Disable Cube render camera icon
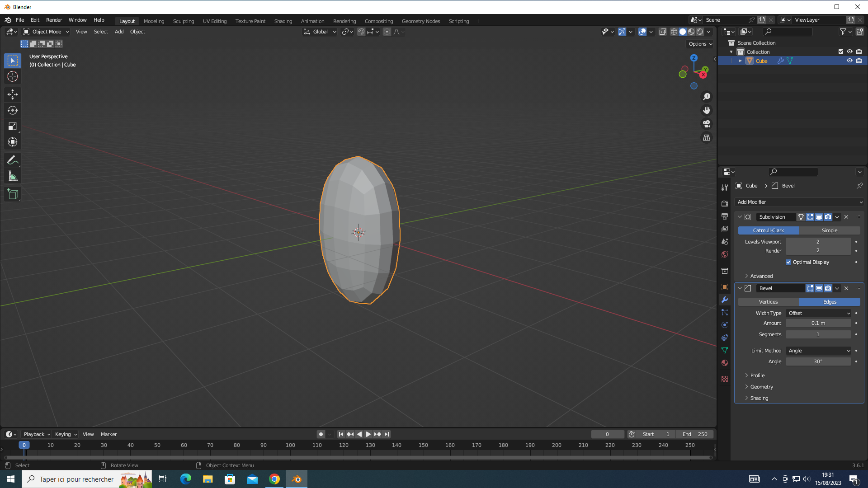Screen dimensions: 868x488 coord(859,61)
